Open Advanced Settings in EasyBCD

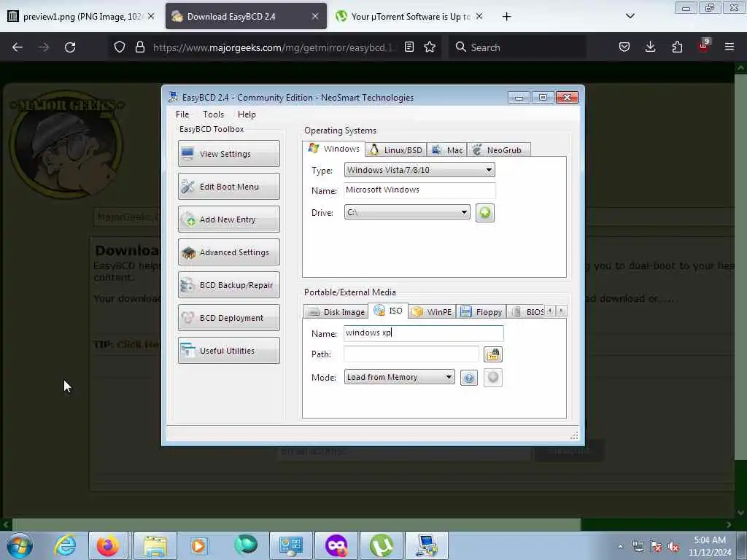point(228,252)
